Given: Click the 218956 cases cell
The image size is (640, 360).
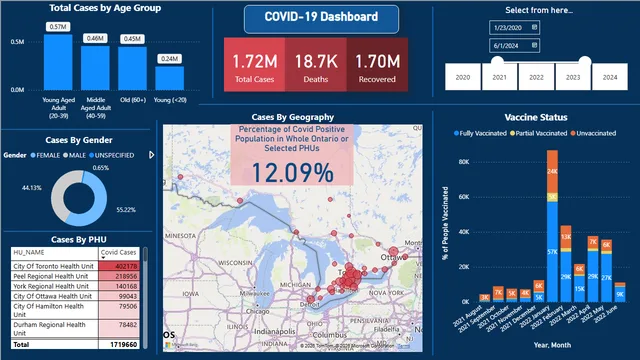Looking at the screenshot, I should [x=119, y=276].
